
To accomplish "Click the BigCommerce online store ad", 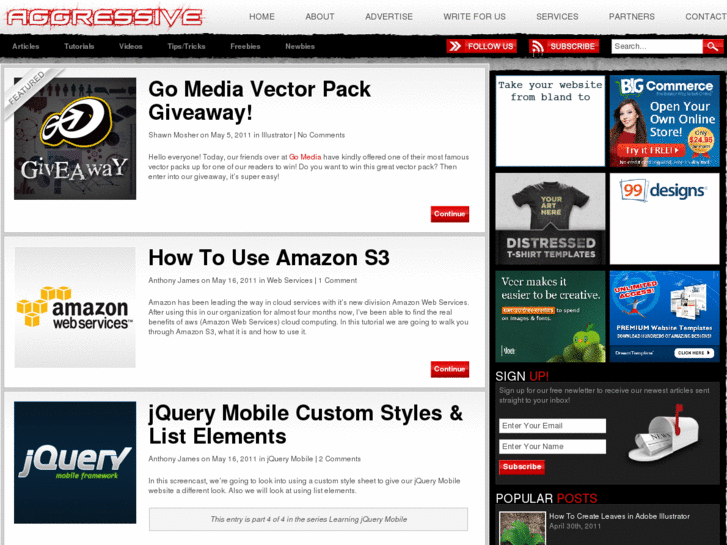I will tap(664, 121).
